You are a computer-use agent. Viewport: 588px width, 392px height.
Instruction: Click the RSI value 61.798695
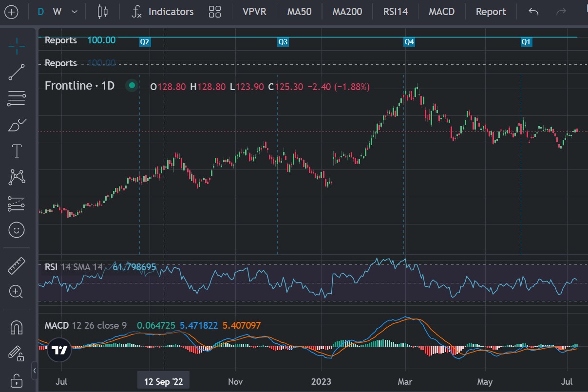134,267
